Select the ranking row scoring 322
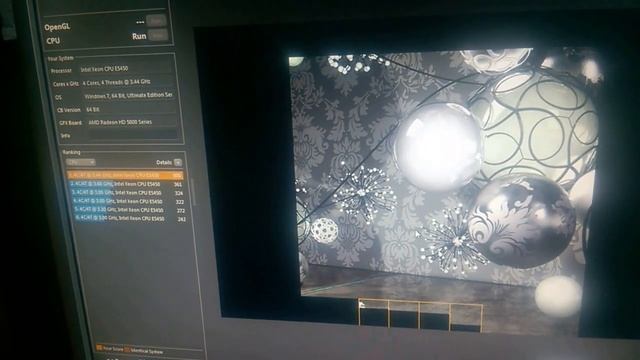640x360 pixels. coord(129,201)
